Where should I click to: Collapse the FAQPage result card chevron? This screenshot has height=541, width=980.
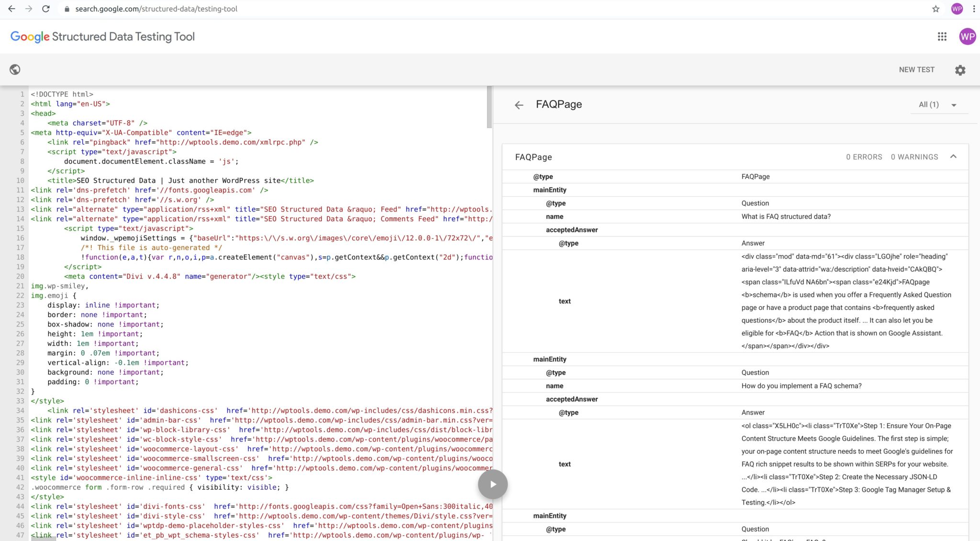[953, 157]
